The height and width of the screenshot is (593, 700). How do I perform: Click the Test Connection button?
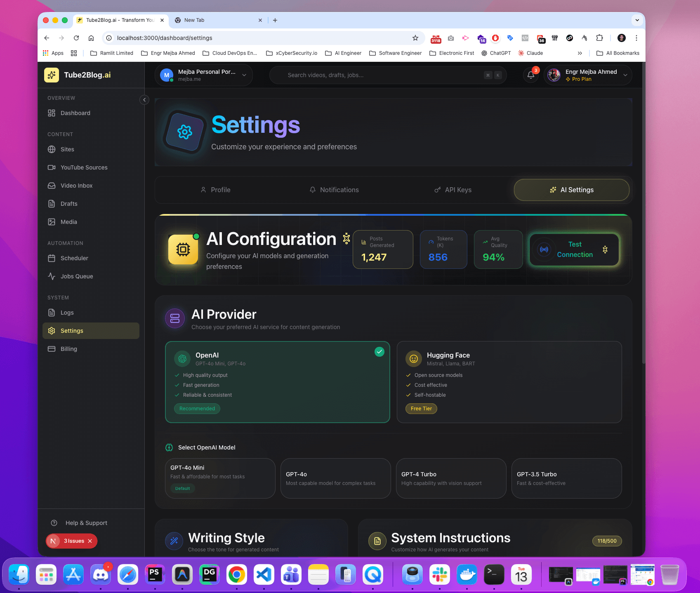click(x=574, y=249)
